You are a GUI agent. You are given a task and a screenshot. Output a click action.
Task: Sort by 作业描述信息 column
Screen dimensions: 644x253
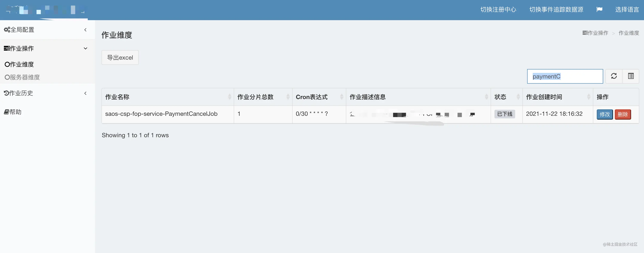(418, 97)
